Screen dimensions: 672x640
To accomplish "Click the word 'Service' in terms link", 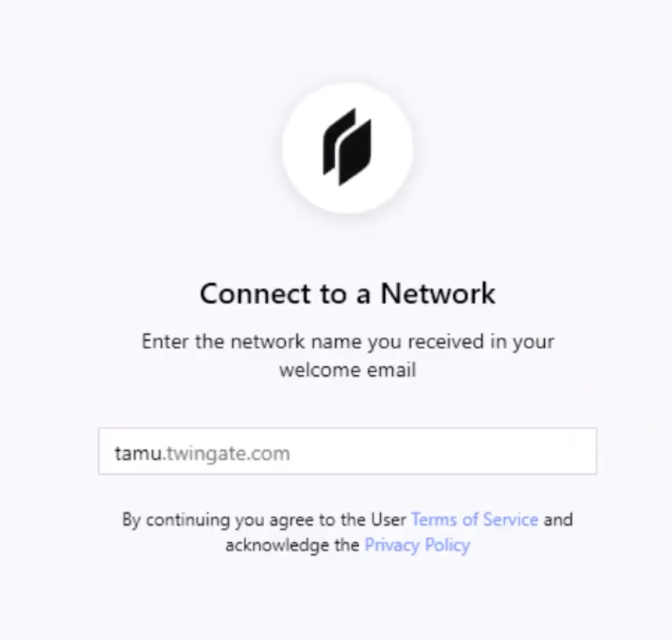I will [511, 519].
